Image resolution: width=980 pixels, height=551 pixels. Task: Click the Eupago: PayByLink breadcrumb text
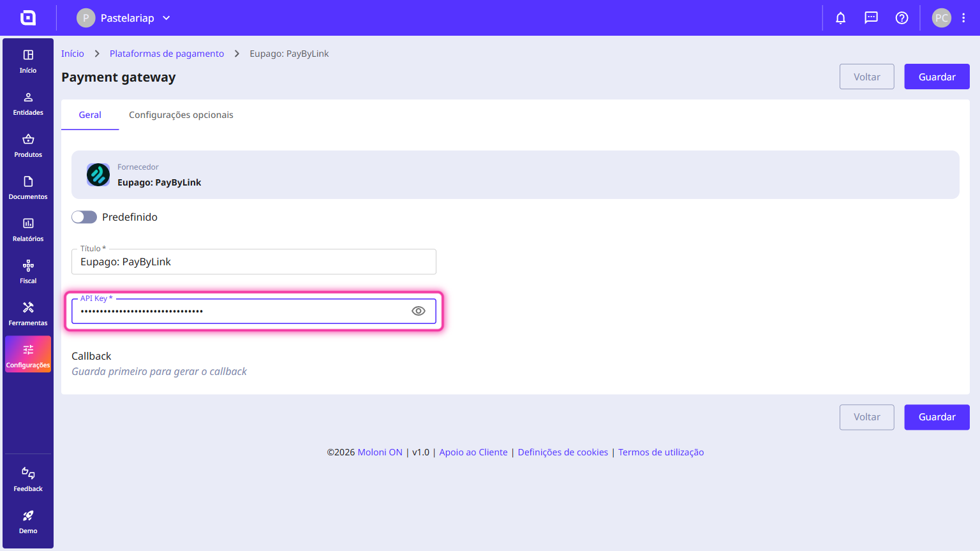coord(289,54)
